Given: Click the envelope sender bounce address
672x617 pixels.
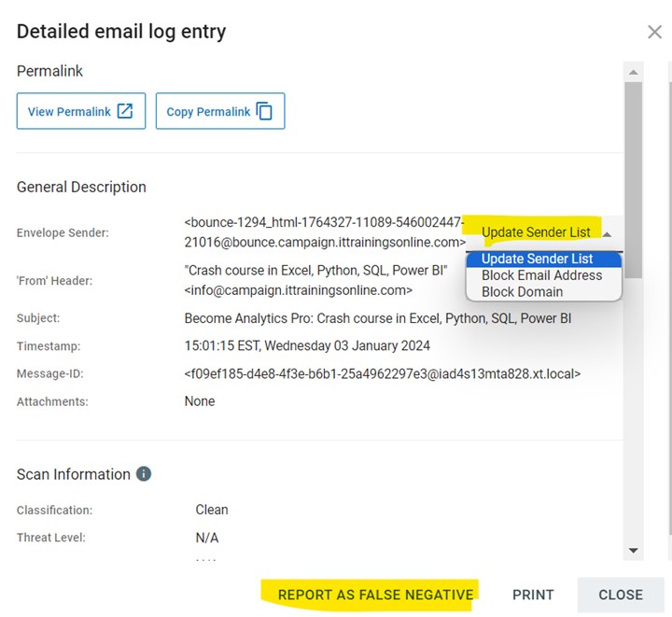Looking at the screenshot, I should point(324,232).
